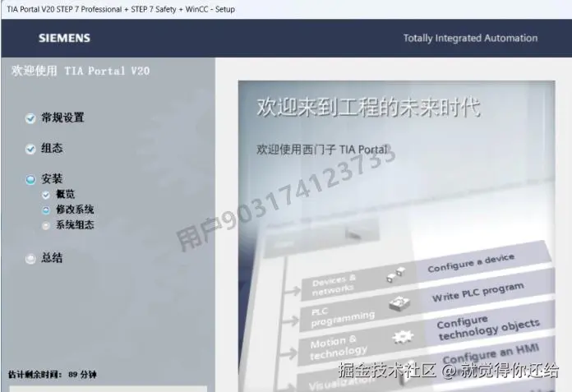Screen dimensions: 572x392
Task: Select the 安装 step label
Action: pyautogui.click(x=52, y=179)
